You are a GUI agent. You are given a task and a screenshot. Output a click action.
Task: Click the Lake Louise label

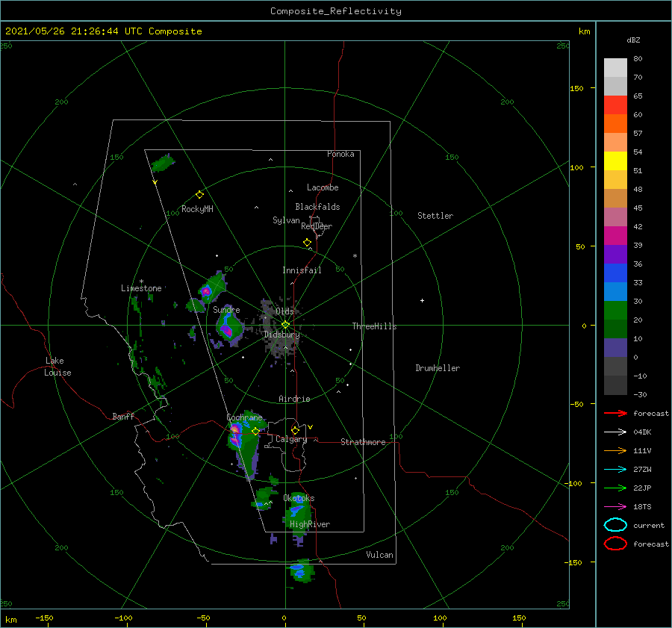(x=57, y=367)
